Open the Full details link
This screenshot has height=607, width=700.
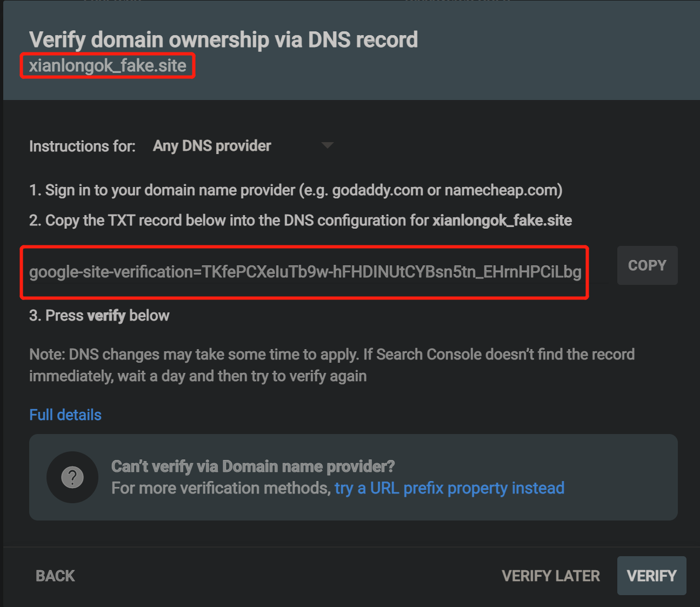point(65,415)
